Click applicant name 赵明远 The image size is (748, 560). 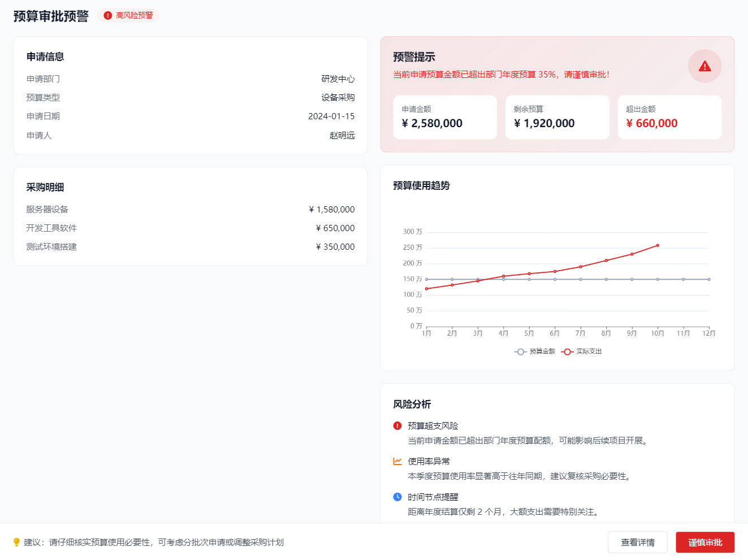pyautogui.click(x=342, y=136)
